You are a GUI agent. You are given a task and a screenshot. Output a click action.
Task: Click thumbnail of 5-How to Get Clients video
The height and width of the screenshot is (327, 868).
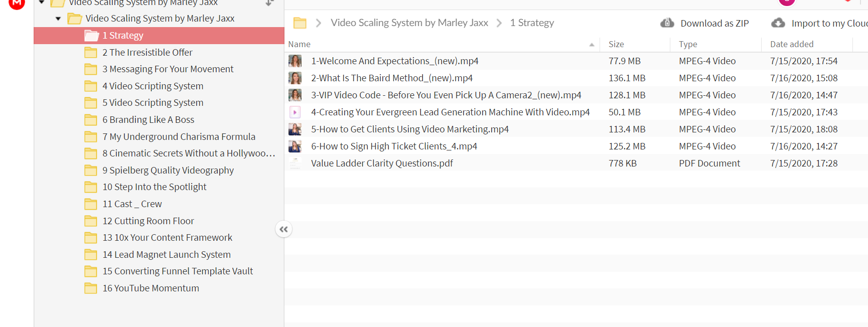coord(295,129)
